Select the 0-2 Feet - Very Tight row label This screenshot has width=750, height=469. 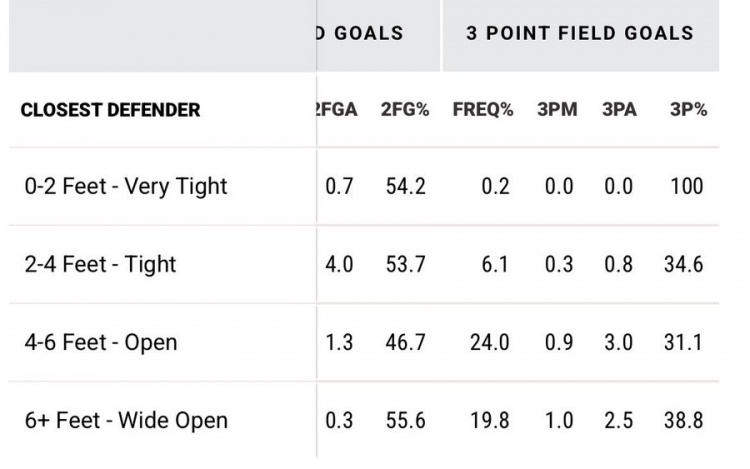coord(127,186)
